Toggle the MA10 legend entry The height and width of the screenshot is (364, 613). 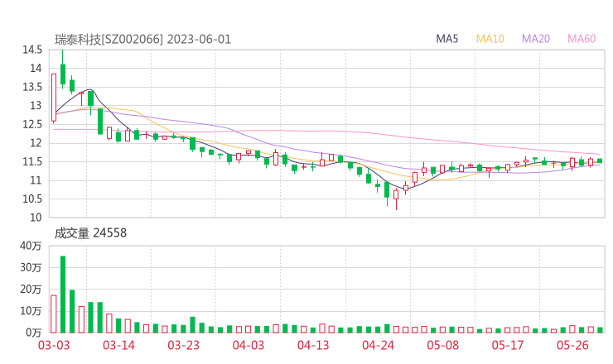(490, 39)
